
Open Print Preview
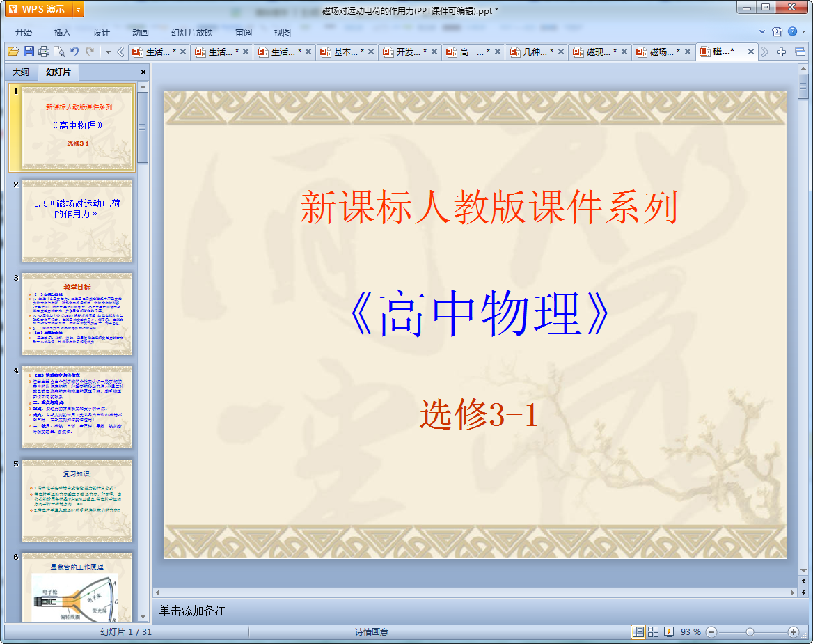(58, 51)
